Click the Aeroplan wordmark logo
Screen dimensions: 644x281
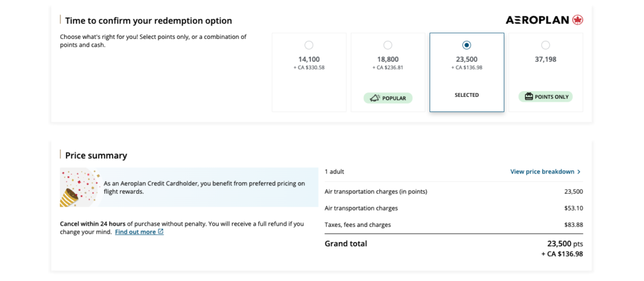[x=537, y=20]
